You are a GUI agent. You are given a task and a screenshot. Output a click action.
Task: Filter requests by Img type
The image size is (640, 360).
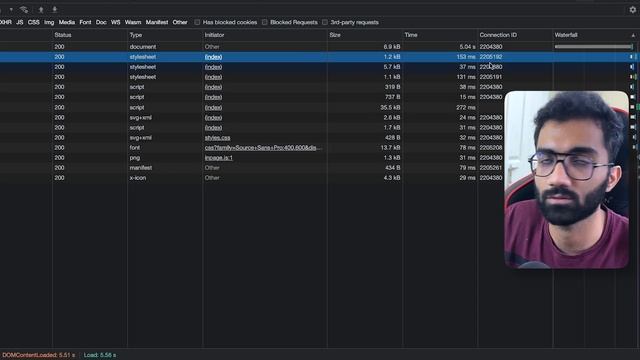49,22
